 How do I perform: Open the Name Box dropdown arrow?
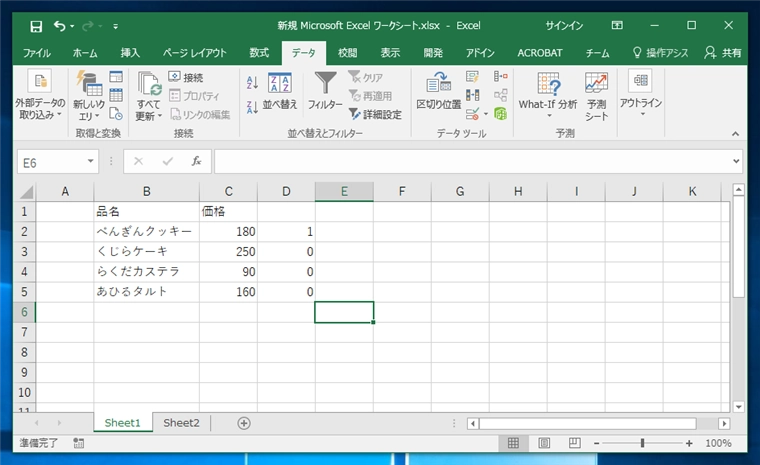[x=90, y=161]
